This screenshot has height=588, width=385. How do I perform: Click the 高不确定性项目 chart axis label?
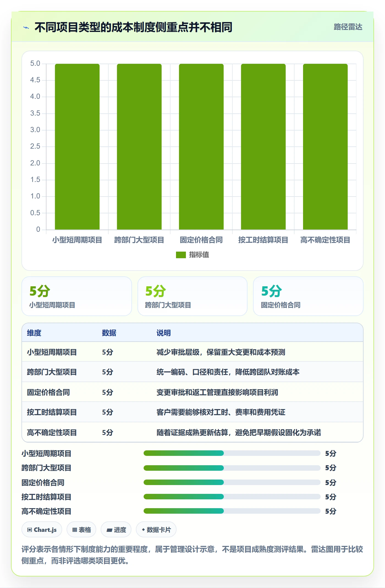point(325,240)
